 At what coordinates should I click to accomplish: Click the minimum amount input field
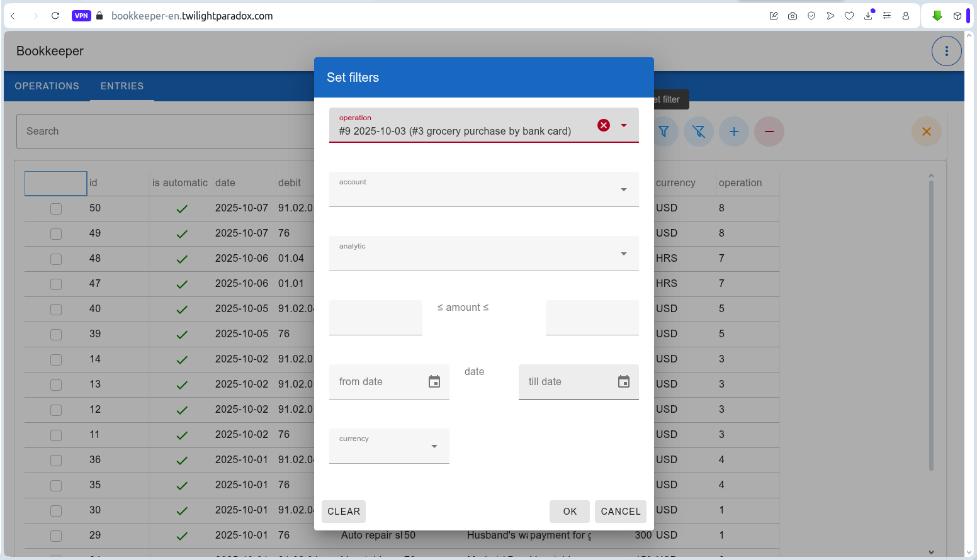click(376, 318)
